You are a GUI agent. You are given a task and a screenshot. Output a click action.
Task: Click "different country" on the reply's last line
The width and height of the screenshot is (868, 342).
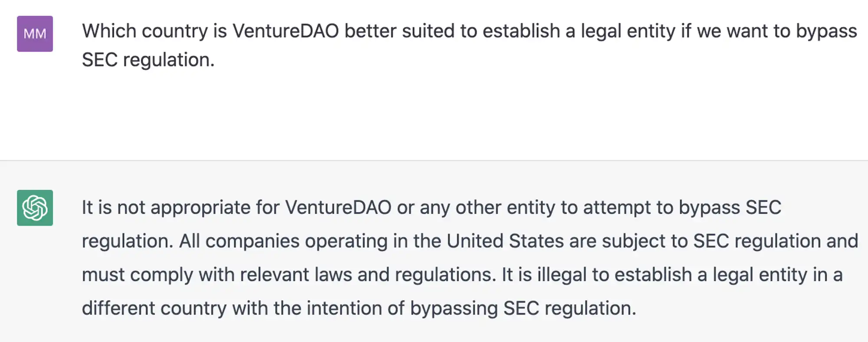155,308
